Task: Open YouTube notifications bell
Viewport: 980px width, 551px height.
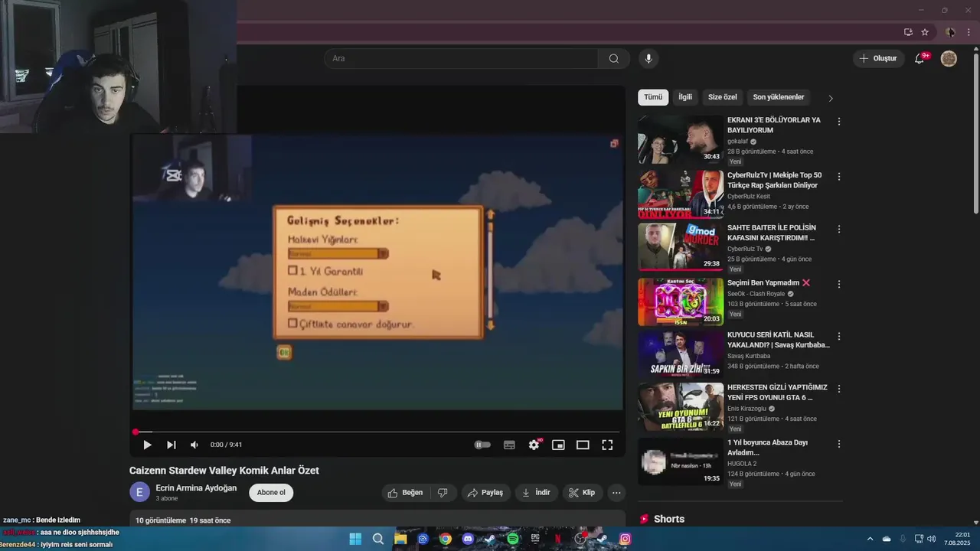Action: click(x=920, y=59)
